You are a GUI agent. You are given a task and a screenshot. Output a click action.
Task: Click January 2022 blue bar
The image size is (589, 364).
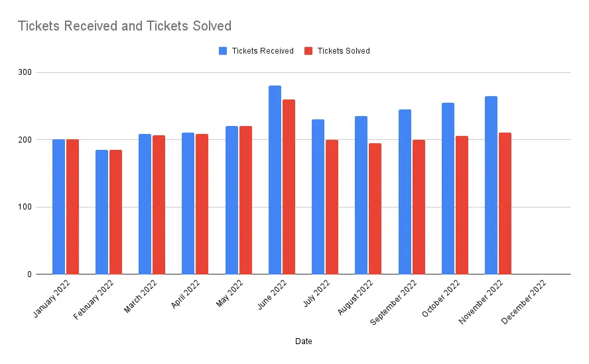point(58,206)
